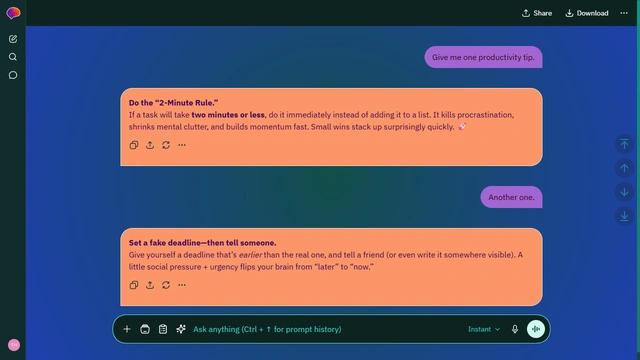
Task: Click the 'Another one.' user message
Action: click(511, 197)
